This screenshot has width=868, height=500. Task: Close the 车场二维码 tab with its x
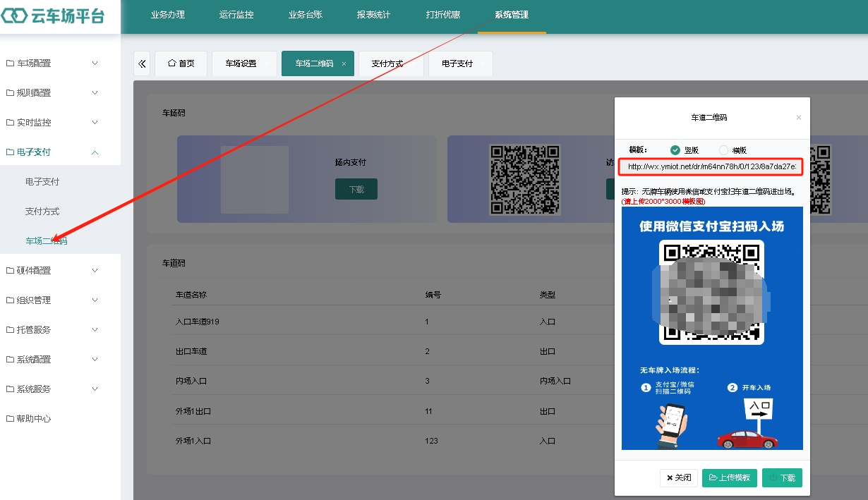[344, 63]
